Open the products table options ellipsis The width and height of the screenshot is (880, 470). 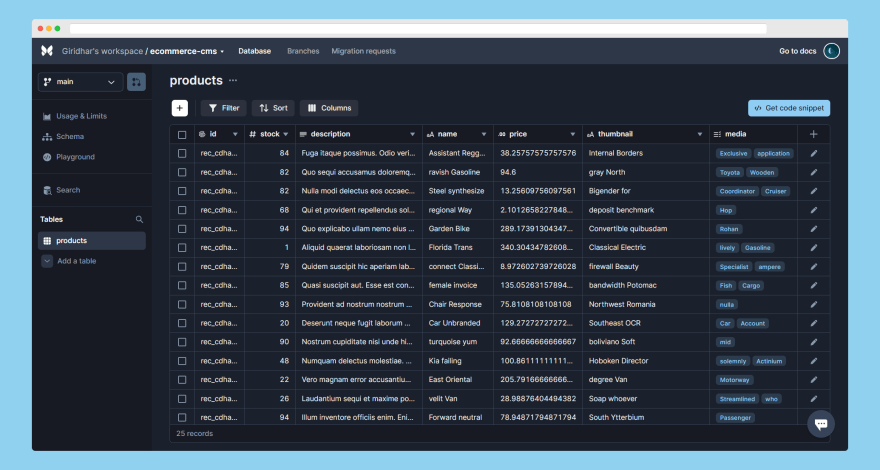(x=233, y=80)
